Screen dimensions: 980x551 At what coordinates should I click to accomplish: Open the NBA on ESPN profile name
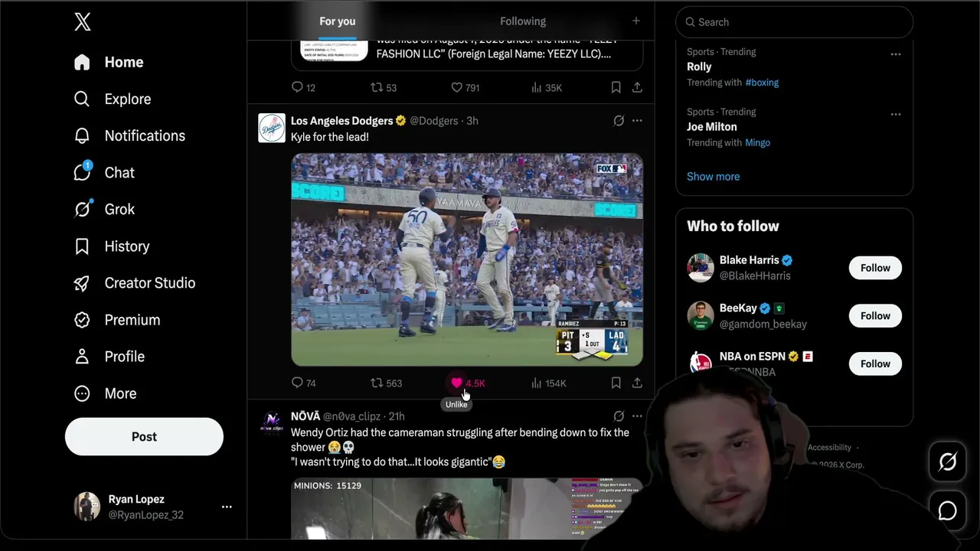tap(753, 357)
